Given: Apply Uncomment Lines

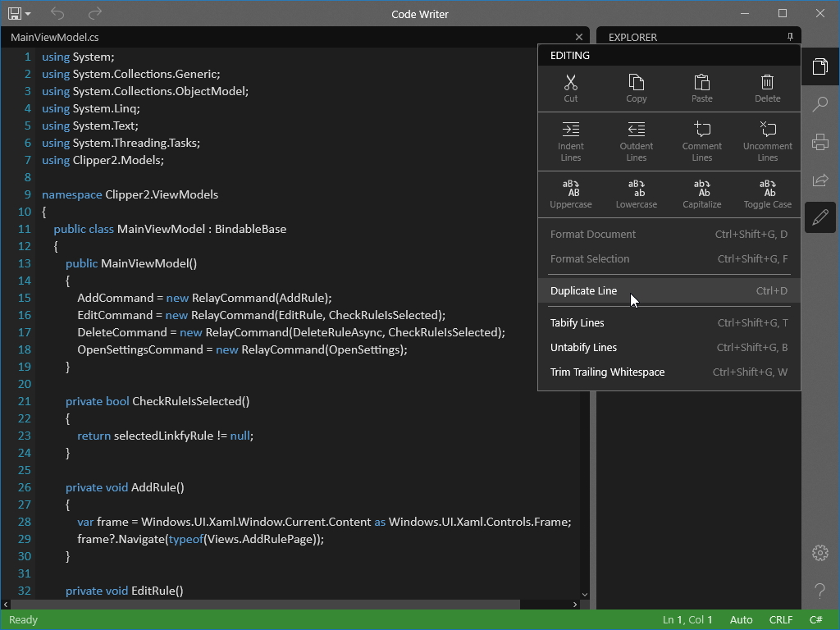Looking at the screenshot, I should coord(767,141).
